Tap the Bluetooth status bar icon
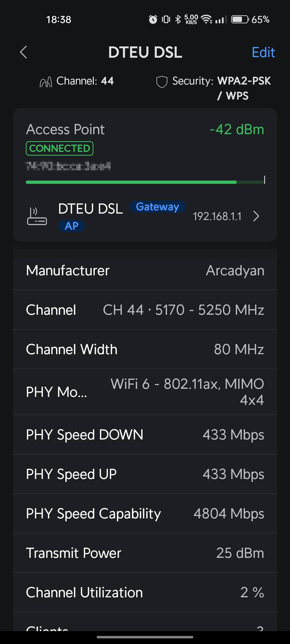290x644 pixels. [x=178, y=19]
